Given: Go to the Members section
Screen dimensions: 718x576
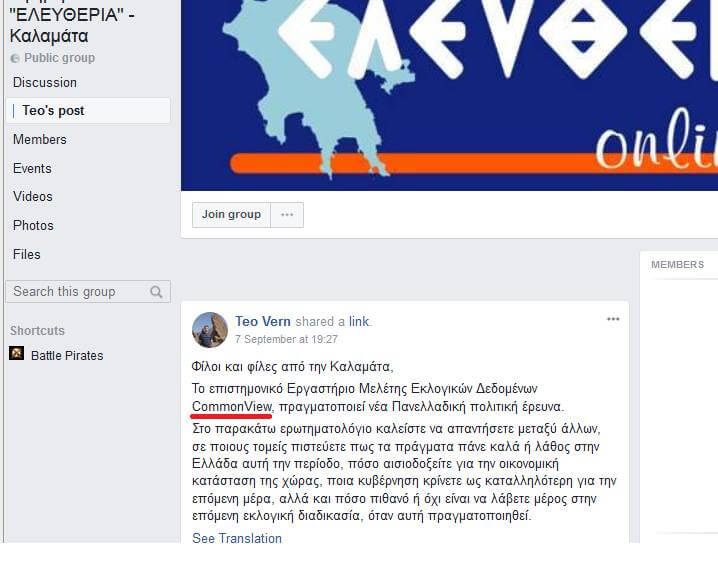Looking at the screenshot, I should (x=40, y=139).
